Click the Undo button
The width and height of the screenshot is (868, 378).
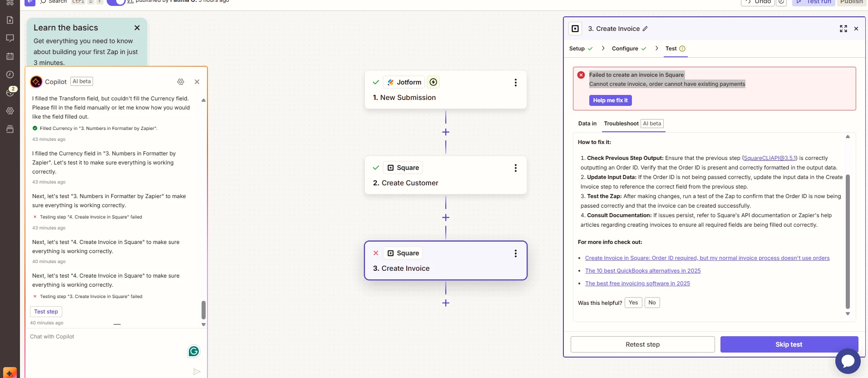pyautogui.click(x=758, y=2)
